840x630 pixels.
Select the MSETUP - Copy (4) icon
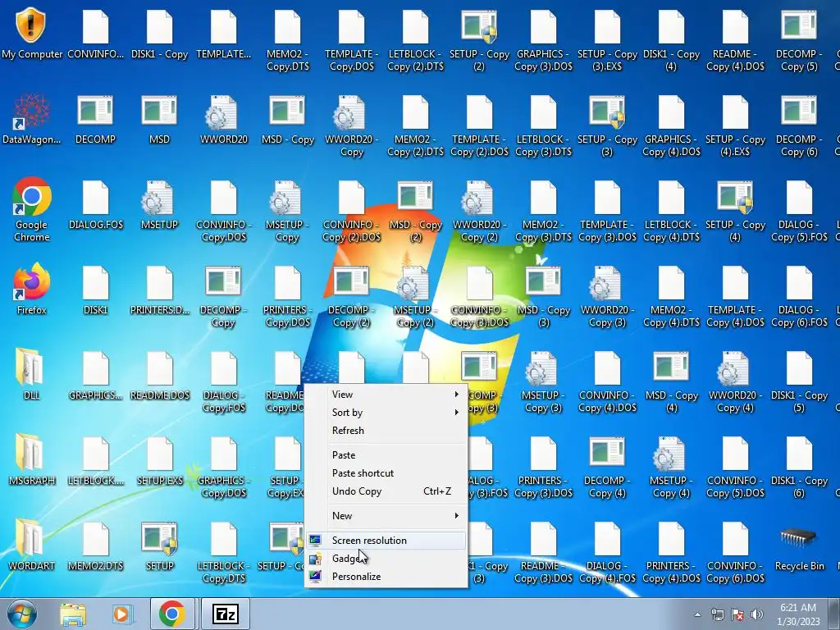(671, 466)
